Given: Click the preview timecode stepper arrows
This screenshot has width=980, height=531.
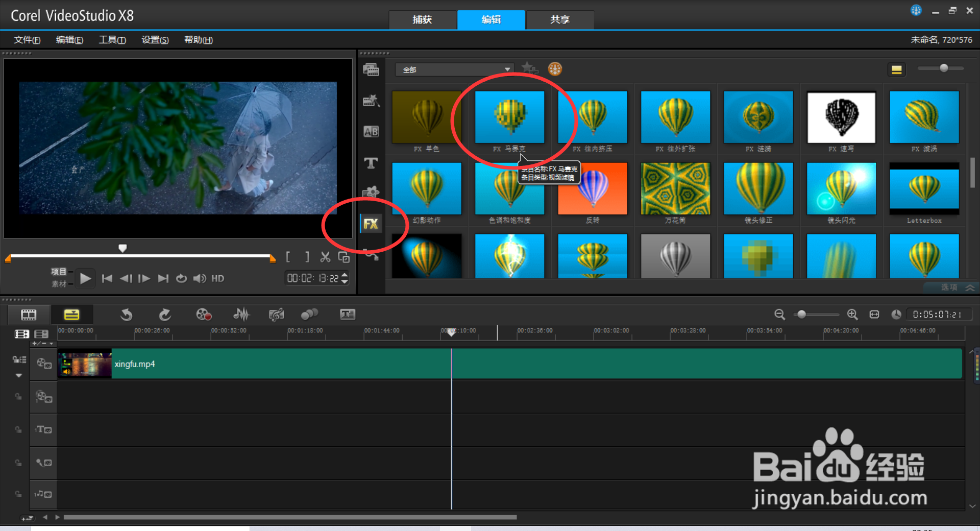Looking at the screenshot, I should (x=345, y=278).
